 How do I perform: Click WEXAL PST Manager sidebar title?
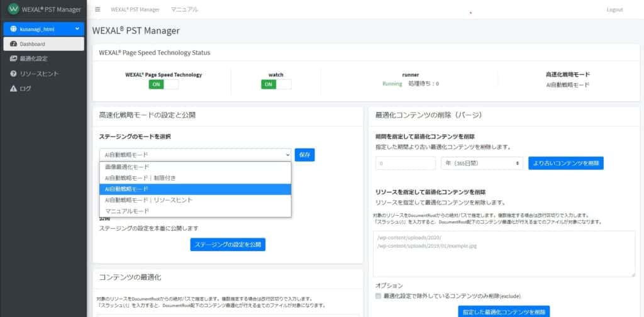[x=52, y=9]
